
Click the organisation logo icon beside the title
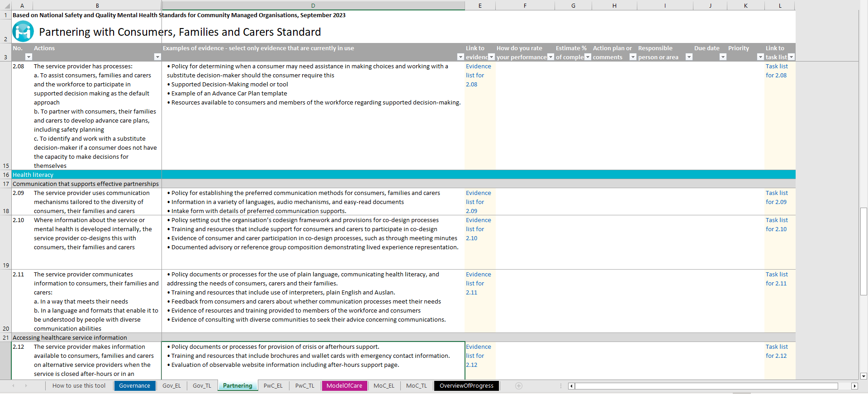[23, 32]
